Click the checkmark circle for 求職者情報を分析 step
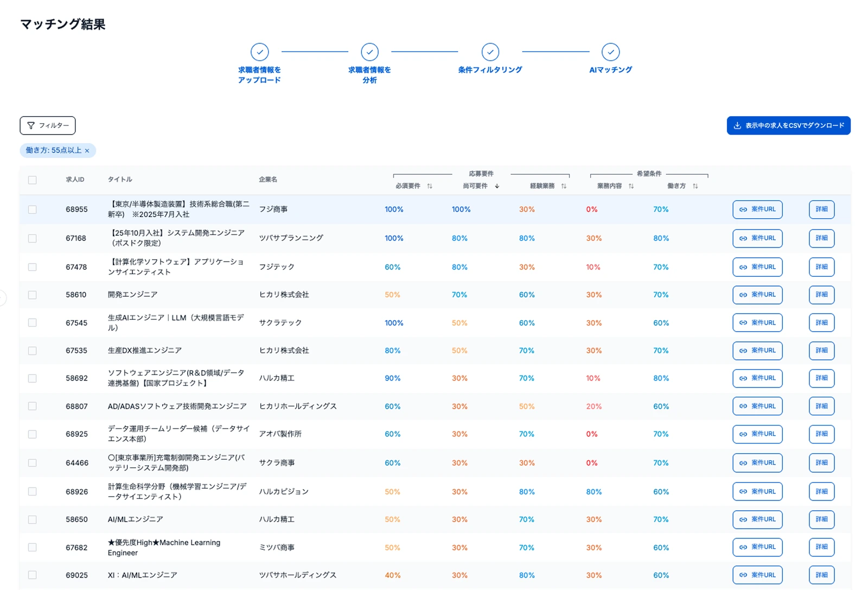This screenshot has width=868, height=590. (x=370, y=52)
